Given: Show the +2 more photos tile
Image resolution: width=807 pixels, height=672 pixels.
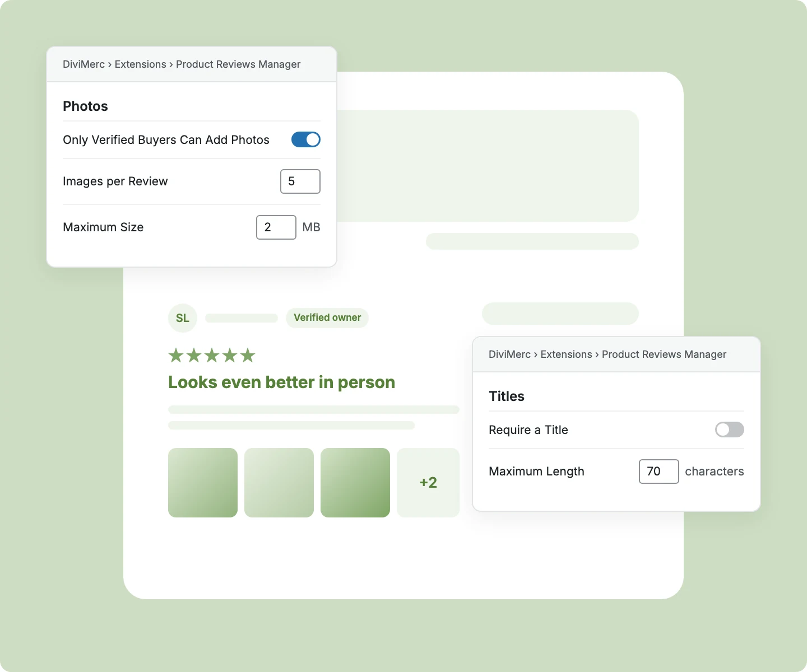Looking at the screenshot, I should [x=428, y=483].
